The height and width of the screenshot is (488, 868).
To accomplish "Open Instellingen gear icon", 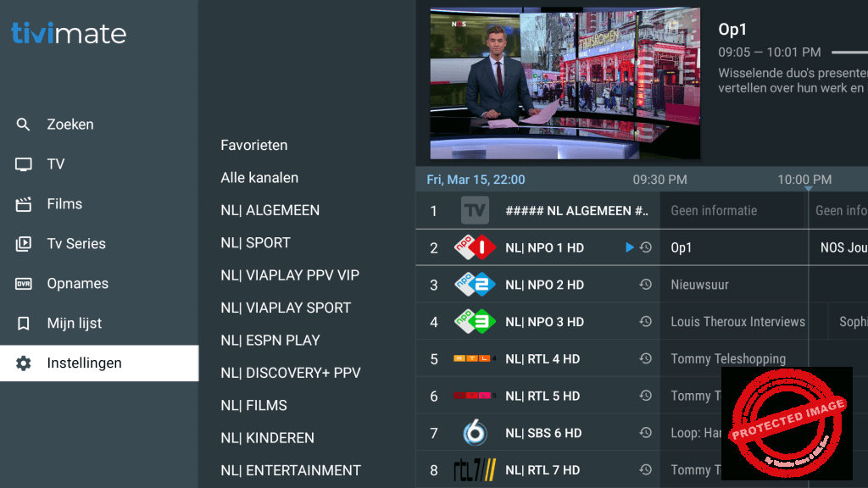I will pos(23,363).
